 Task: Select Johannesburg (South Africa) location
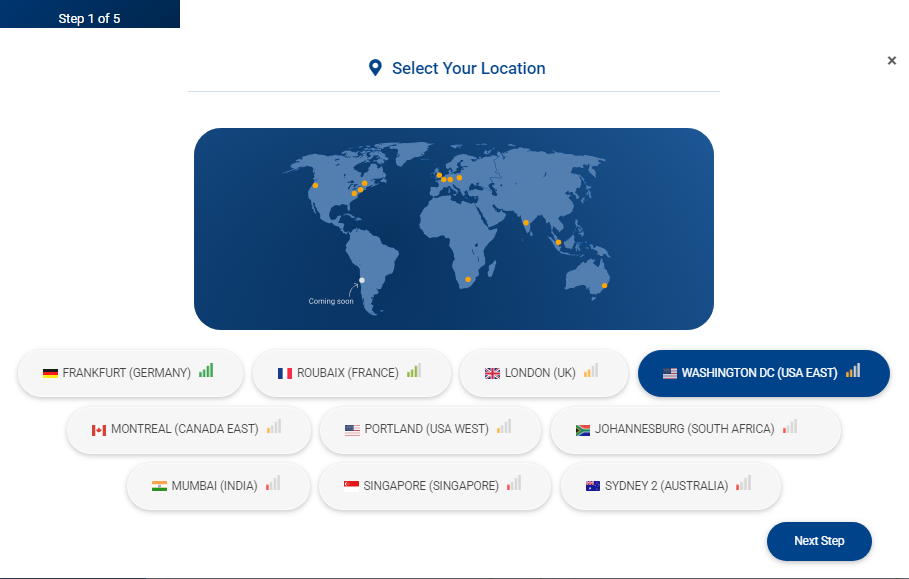click(x=696, y=429)
